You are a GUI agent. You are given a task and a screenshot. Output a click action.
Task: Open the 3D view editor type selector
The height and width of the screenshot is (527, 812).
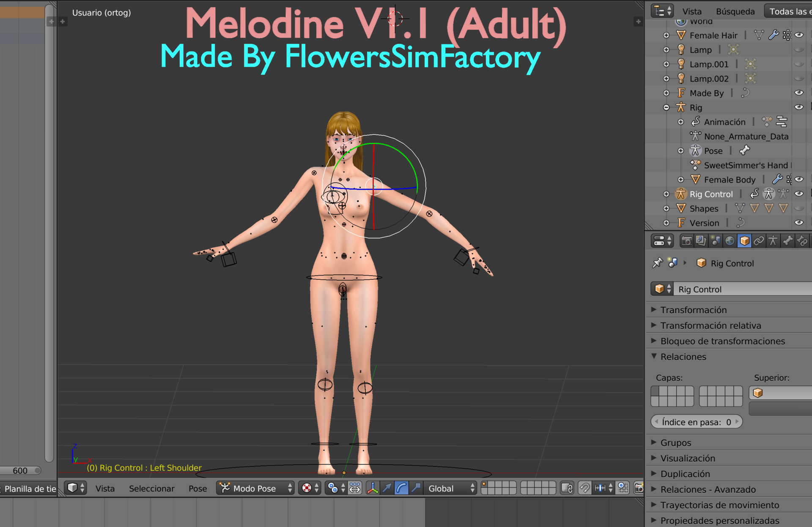(76, 489)
